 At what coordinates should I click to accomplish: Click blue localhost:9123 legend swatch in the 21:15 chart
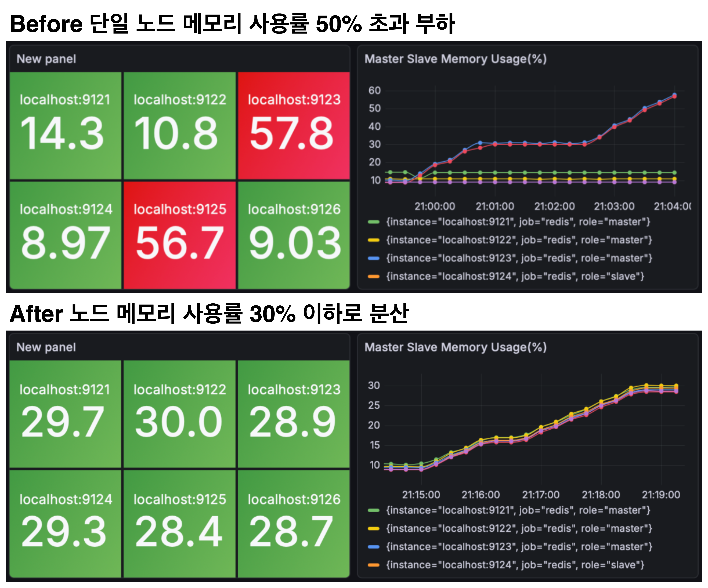tap(374, 547)
